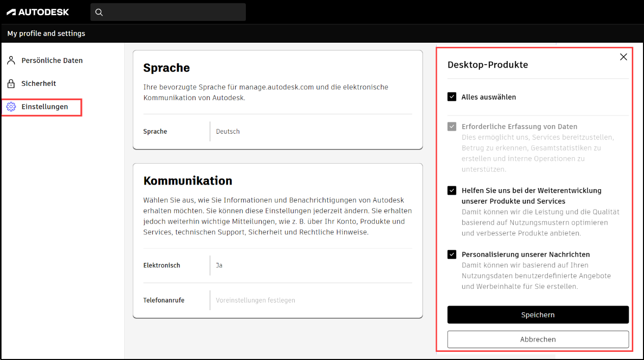Viewport: 644px width, 360px height.
Task: Click the Persönliche Daten person icon
Action: 11,60
